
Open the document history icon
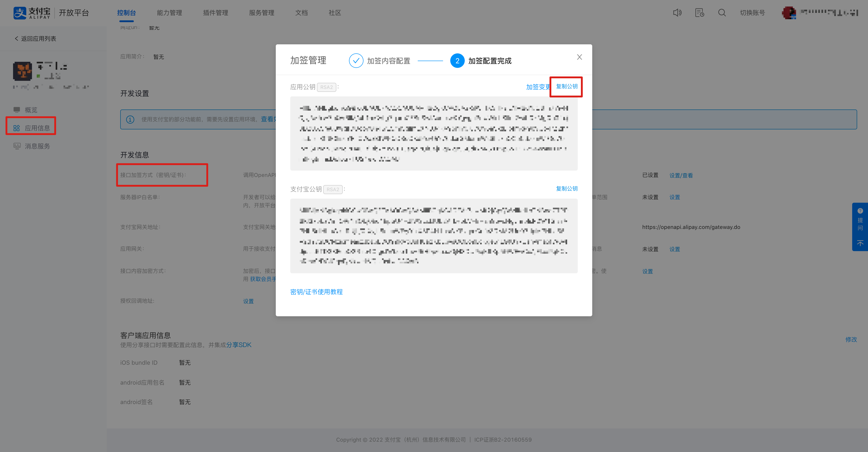(700, 13)
